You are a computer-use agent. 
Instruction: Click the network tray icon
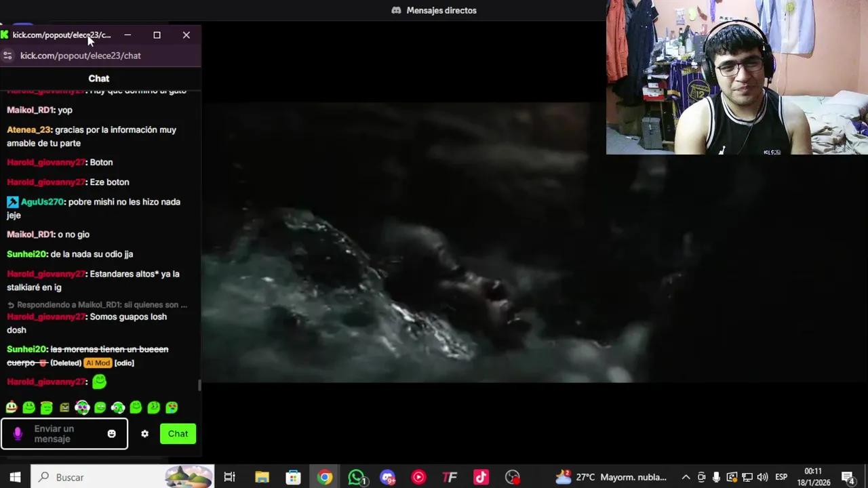(x=747, y=477)
